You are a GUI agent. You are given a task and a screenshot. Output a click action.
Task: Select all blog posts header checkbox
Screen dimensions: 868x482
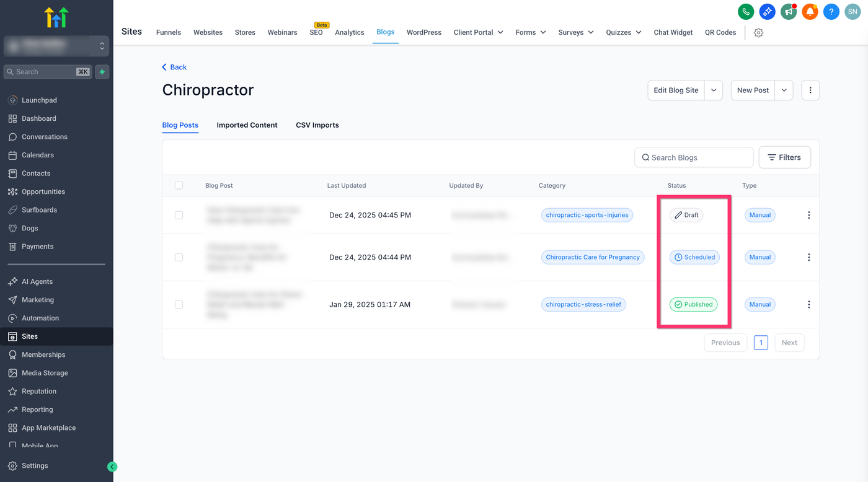(179, 185)
